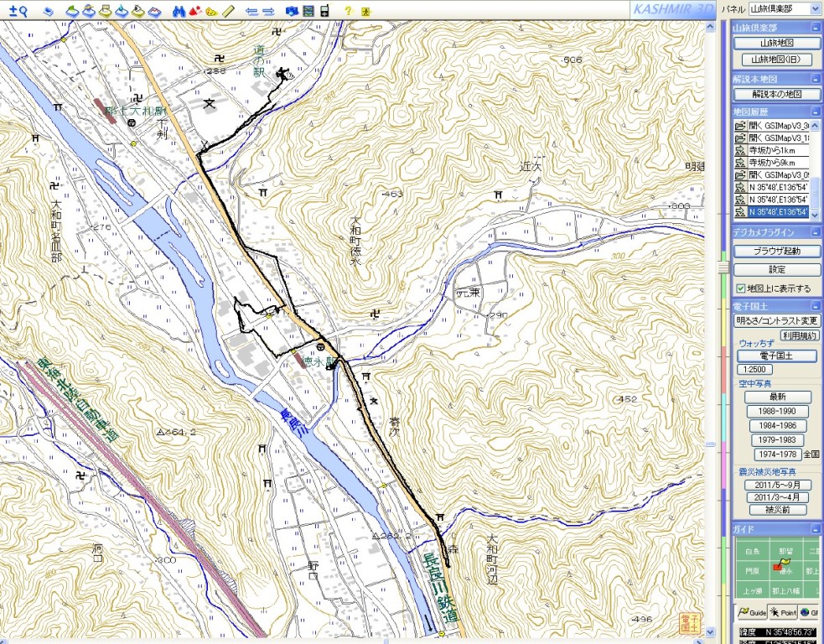
Task: Click the history list scroll-up arrow
Action: (x=815, y=125)
